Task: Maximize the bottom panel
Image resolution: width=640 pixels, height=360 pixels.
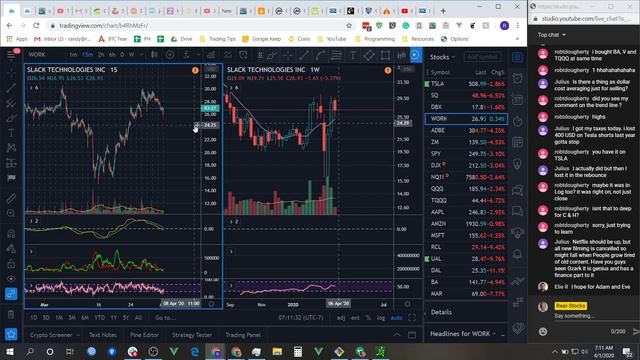Action: point(412,335)
